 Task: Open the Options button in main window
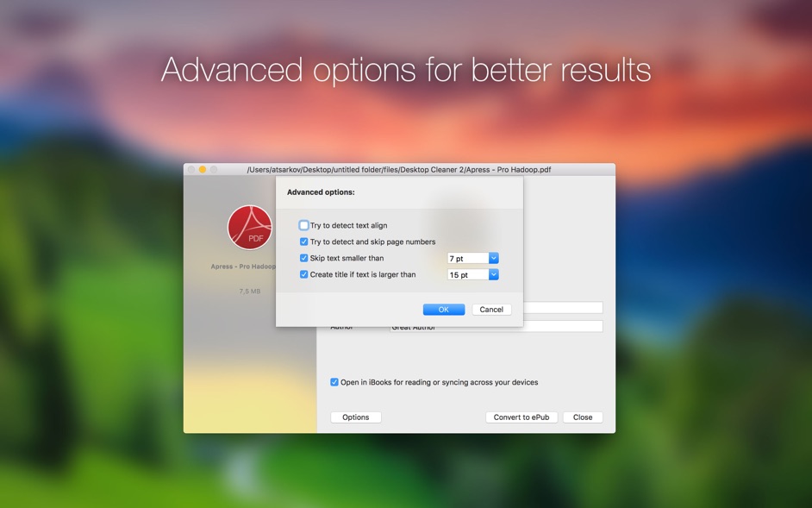(356, 417)
